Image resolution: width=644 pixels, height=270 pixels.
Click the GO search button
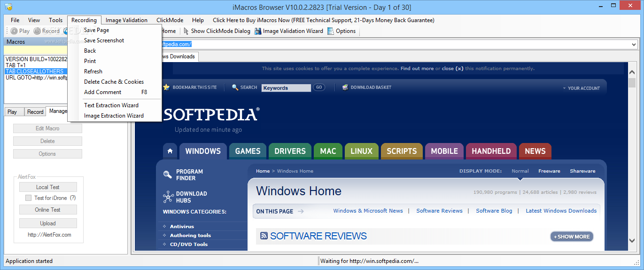[x=319, y=87]
